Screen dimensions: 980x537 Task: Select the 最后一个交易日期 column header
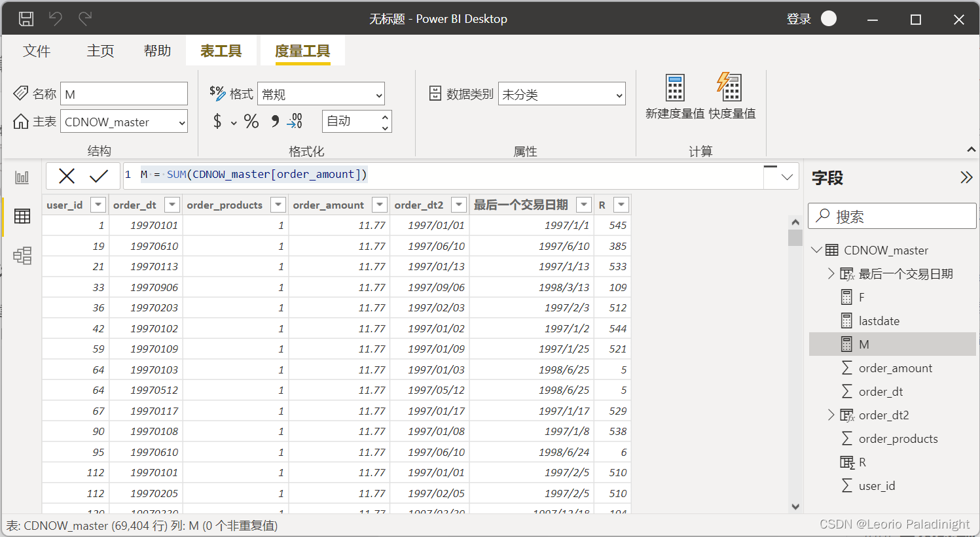pyautogui.click(x=521, y=205)
